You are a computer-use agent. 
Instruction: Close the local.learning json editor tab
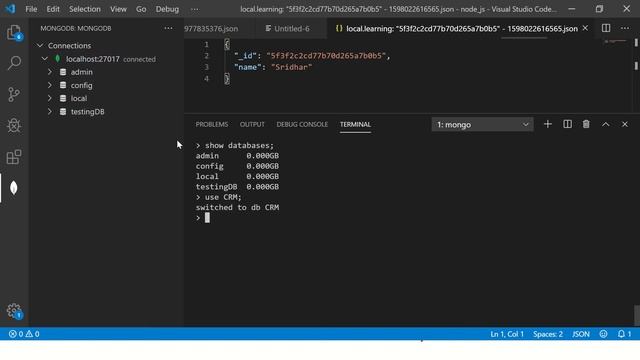pos(585,28)
